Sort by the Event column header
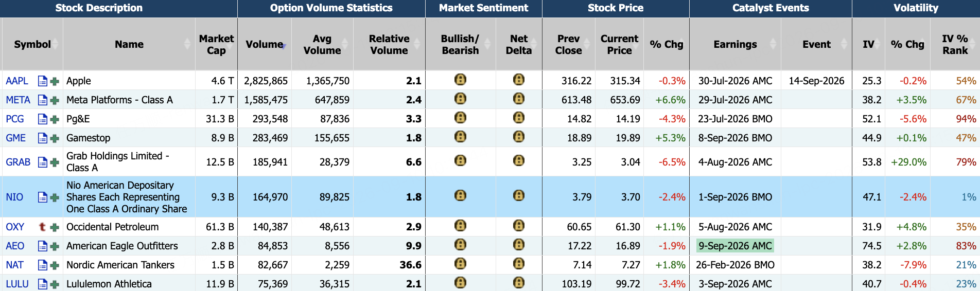980x291 pixels. [844, 44]
